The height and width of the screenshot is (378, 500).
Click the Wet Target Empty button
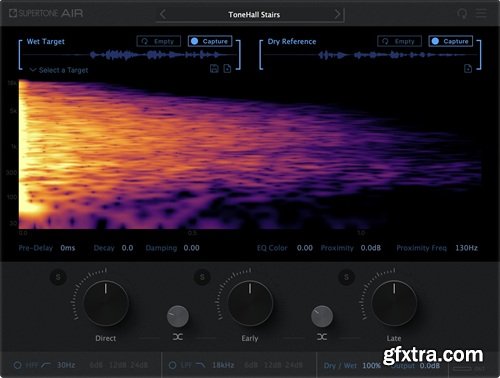pos(159,41)
